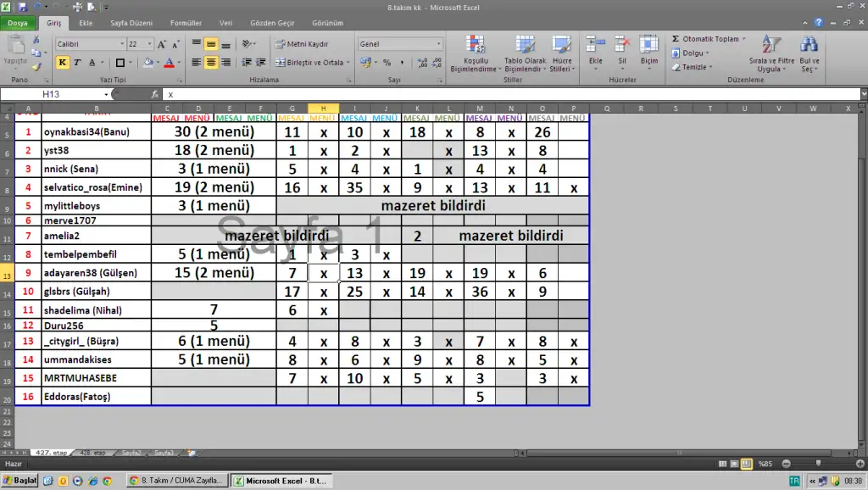Toggle Metni Kaydır wrap text
The image size is (868, 490).
pyautogui.click(x=301, y=44)
